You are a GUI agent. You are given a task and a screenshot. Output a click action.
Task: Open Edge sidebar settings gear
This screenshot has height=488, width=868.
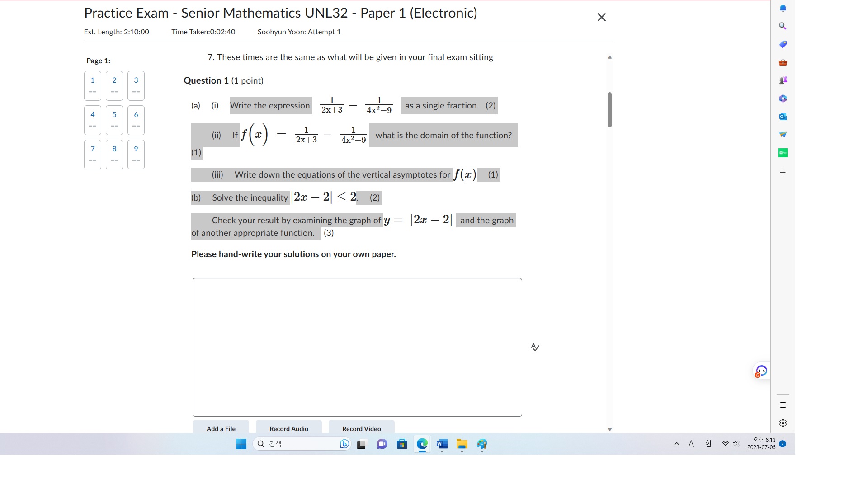coord(783,423)
